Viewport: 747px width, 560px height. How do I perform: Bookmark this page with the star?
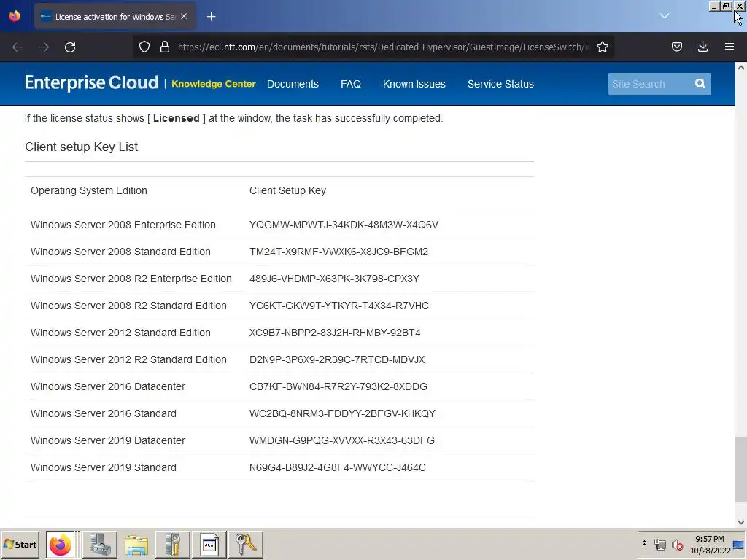603,47
